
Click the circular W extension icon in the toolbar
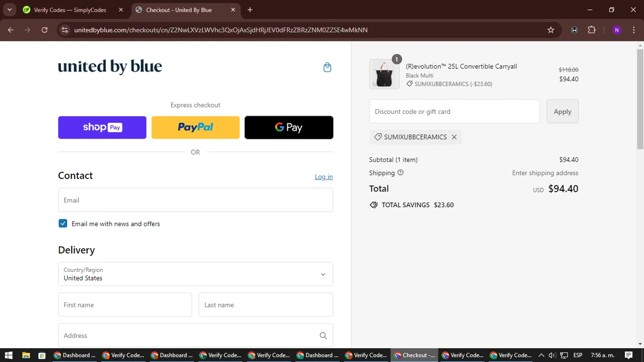[x=574, y=30]
